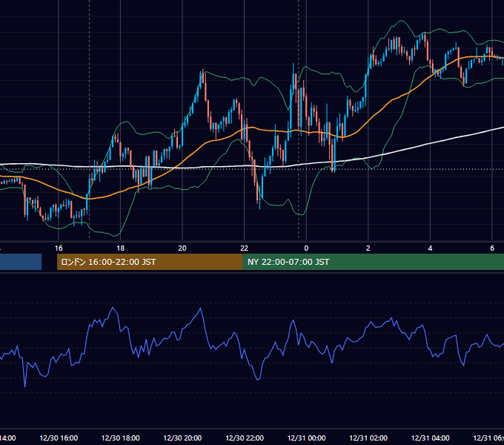Click the 12/31 04:00 date label

tap(430, 438)
